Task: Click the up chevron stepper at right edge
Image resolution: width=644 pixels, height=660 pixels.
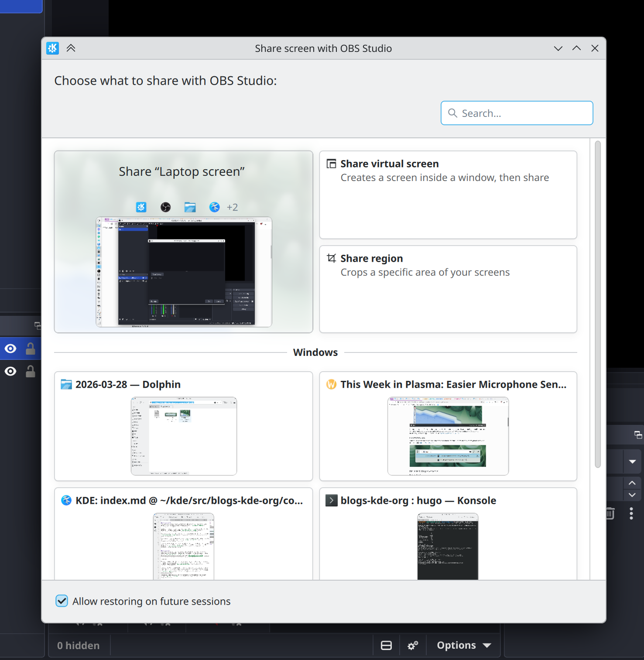Action: [x=632, y=483]
